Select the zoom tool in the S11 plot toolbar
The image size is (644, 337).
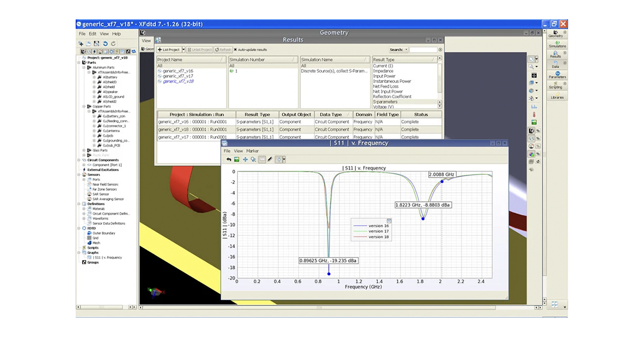[253, 159]
